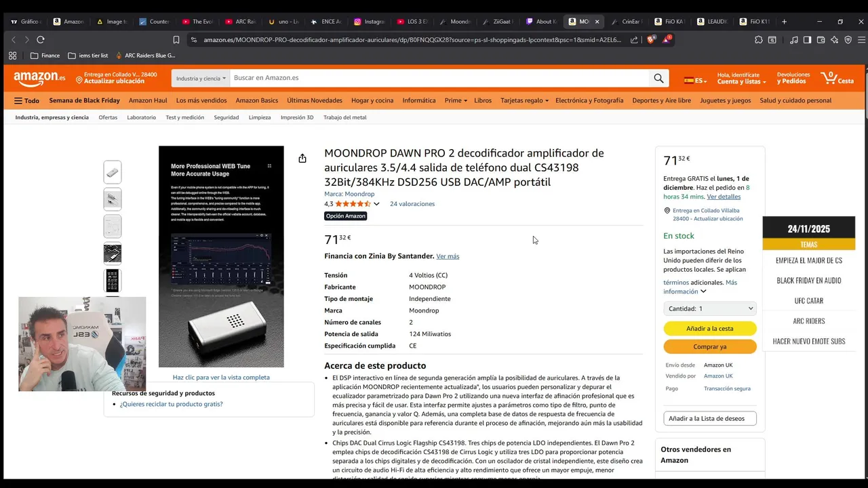Open the Ver detalles delivery link

[x=724, y=197]
